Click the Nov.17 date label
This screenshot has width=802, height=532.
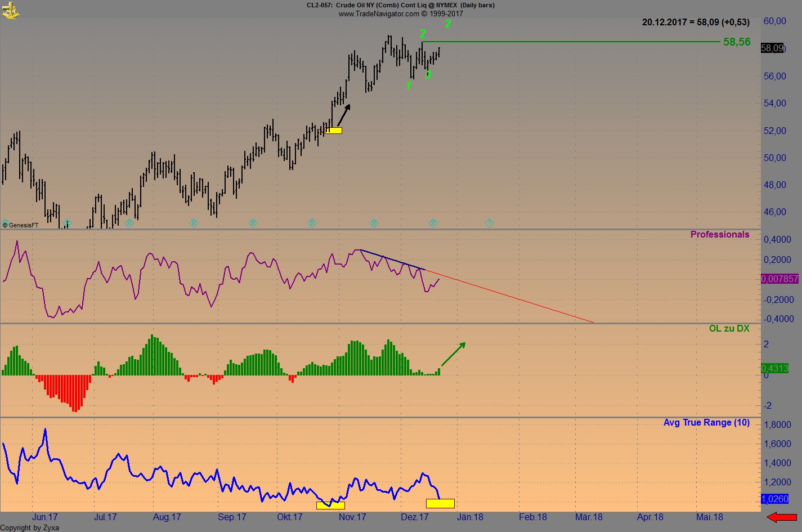click(x=353, y=517)
